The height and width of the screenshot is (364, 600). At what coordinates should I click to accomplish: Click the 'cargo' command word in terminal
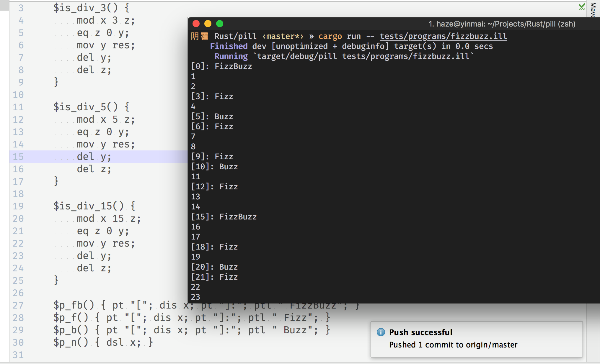pos(330,36)
